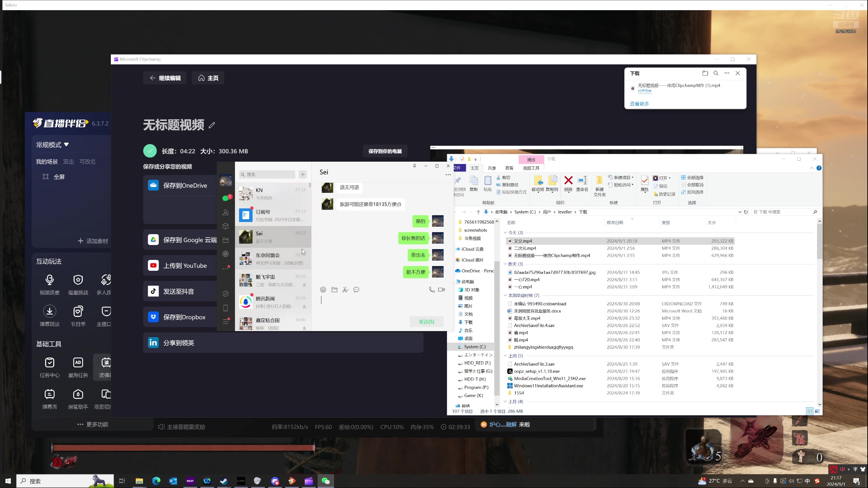Refresh the Explorer folder view

tap(746, 212)
